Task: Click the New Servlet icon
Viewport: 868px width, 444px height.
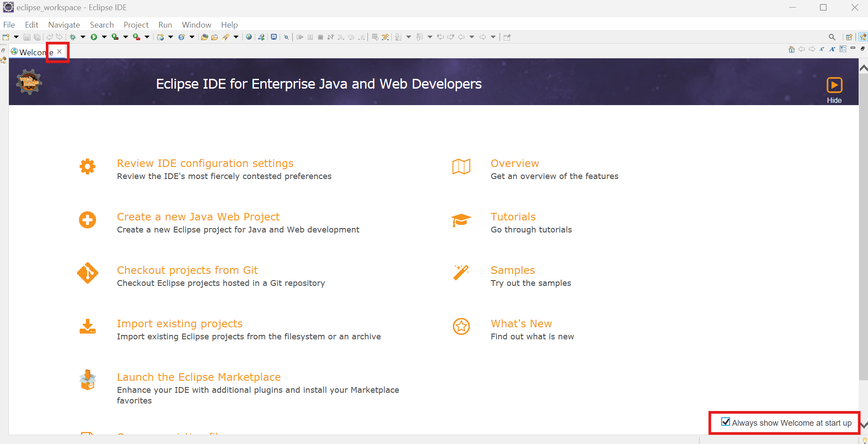Action: click(182, 37)
